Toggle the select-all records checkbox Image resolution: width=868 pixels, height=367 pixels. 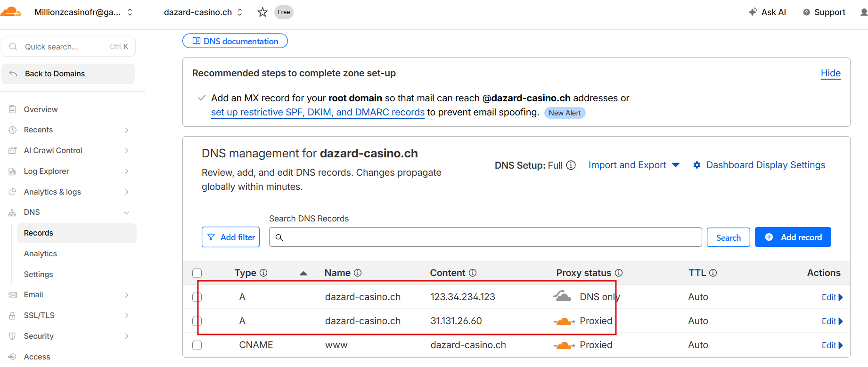coord(197,273)
